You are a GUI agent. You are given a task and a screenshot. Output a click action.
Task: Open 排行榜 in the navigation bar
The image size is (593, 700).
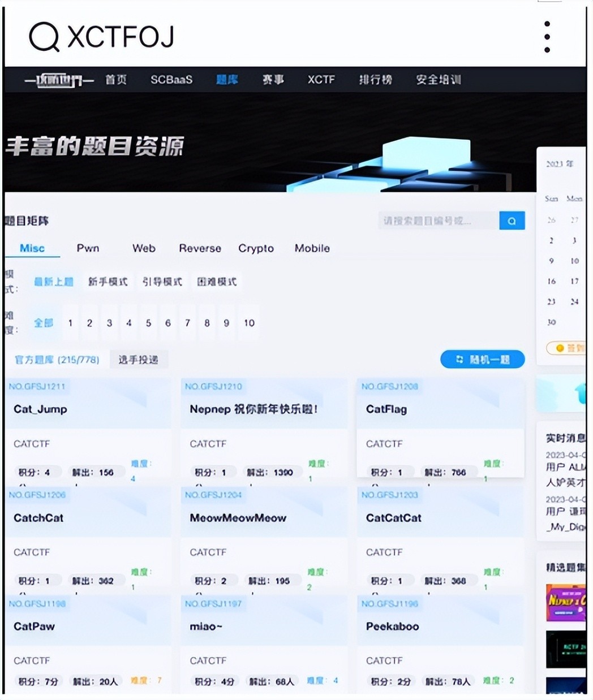pyautogui.click(x=375, y=80)
